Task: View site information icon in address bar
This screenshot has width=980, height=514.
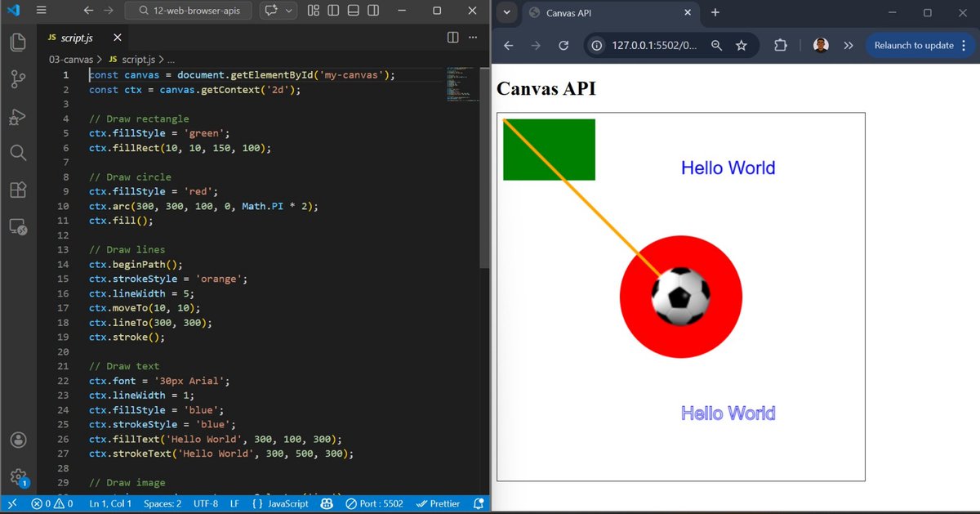Action: 597,46
